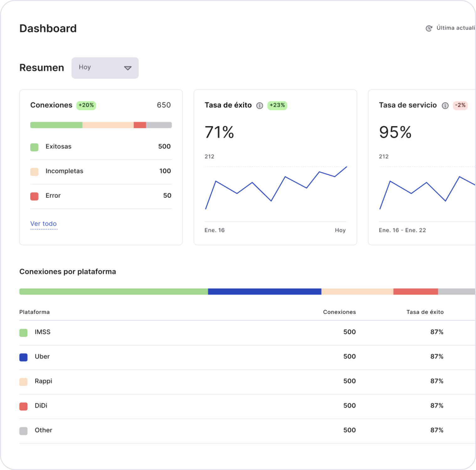Click the Tasa de éxito line chart

point(276,188)
